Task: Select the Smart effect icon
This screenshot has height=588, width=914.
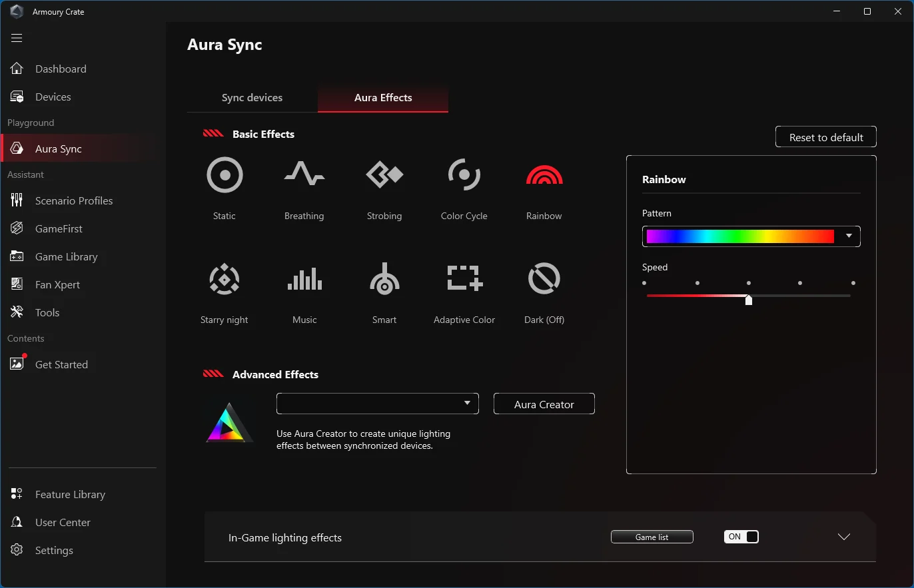Action: pos(384,279)
